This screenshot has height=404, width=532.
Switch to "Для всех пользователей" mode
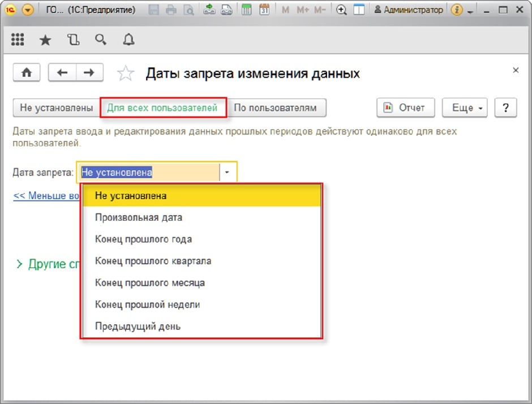(x=162, y=108)
